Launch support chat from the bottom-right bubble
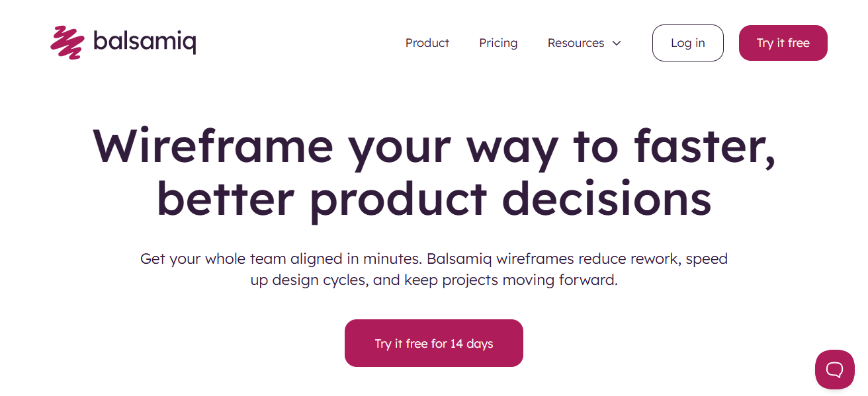This screenshot has width=868, height=396. point(834,370)
